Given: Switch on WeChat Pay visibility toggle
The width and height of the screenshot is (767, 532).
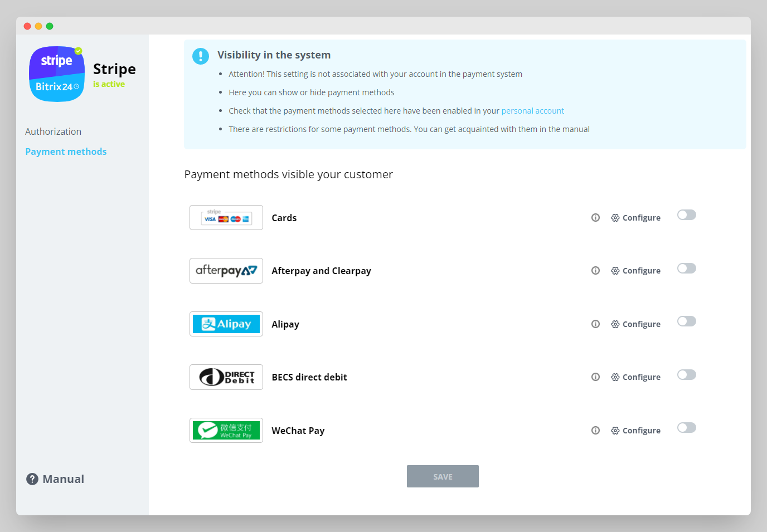Looking at the screenshot, I should 686,428.
